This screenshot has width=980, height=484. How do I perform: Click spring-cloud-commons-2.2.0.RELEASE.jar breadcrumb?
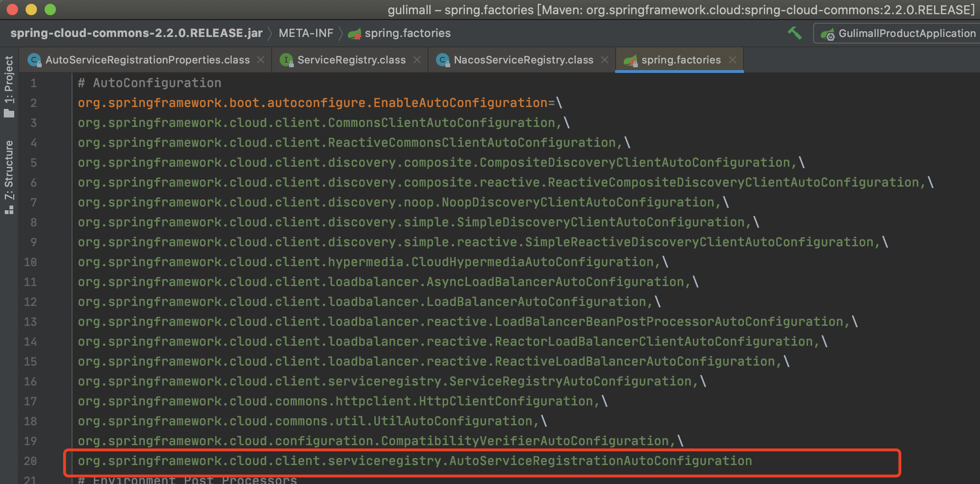[x=136, y=33]
